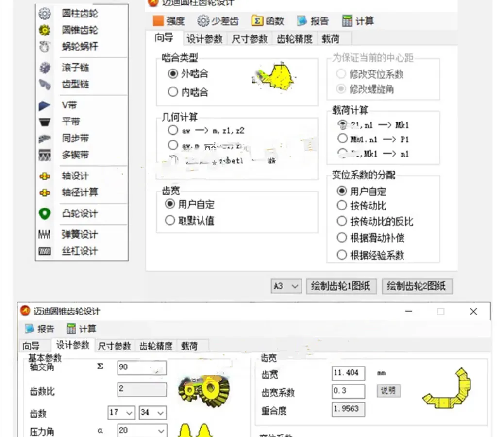Image resolution: width=504 pixels, height=437 pixels.
Task: Open 圆柱齿轮 cylindrical gear icon in sidebar
Action: (45, 14)
